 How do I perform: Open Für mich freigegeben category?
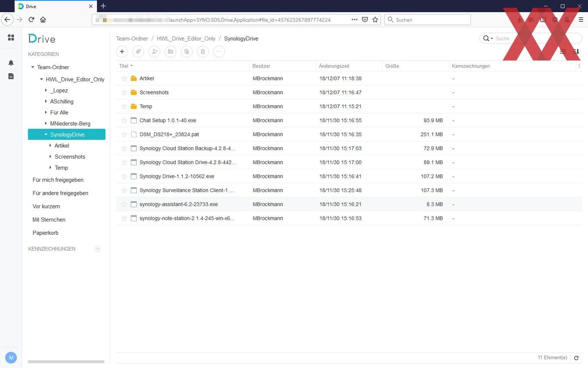(58, 180)
